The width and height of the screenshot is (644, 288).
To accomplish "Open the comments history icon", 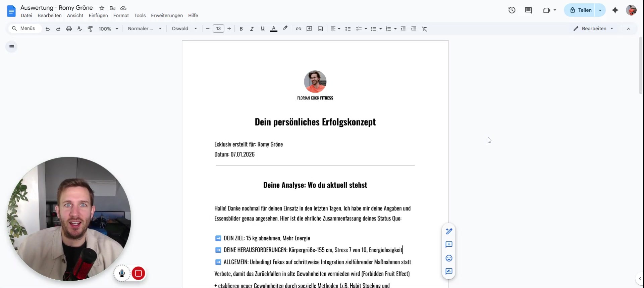I will click(x=528, y=10).
